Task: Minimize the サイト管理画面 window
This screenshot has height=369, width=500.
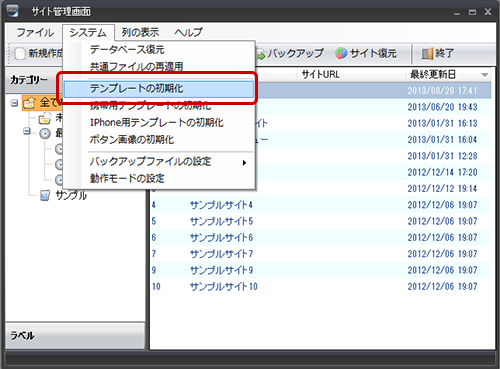Action: (x=457, y=13)
